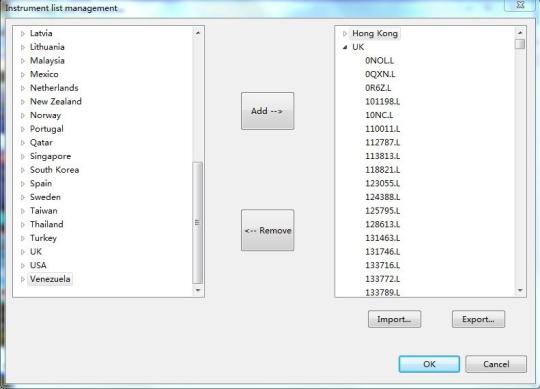Expand the Malaysia node arrow

coord(23,61)
